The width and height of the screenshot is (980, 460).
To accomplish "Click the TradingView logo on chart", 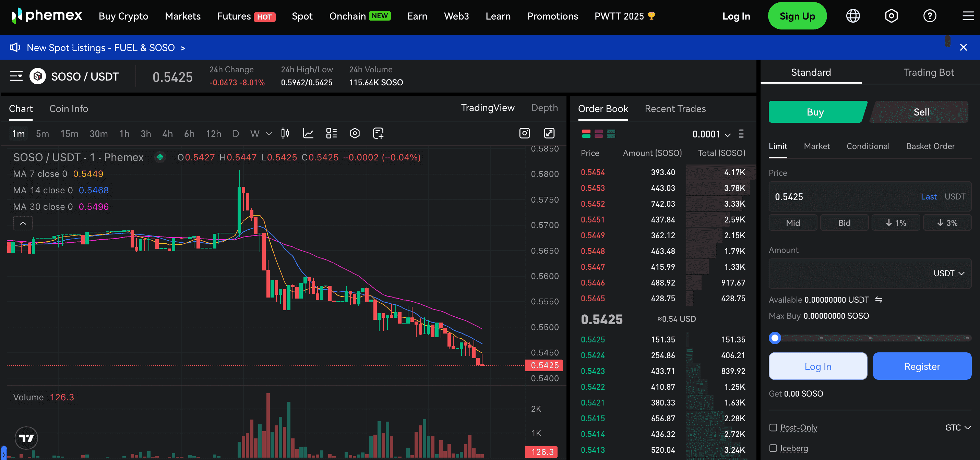I will pos(26,438).
